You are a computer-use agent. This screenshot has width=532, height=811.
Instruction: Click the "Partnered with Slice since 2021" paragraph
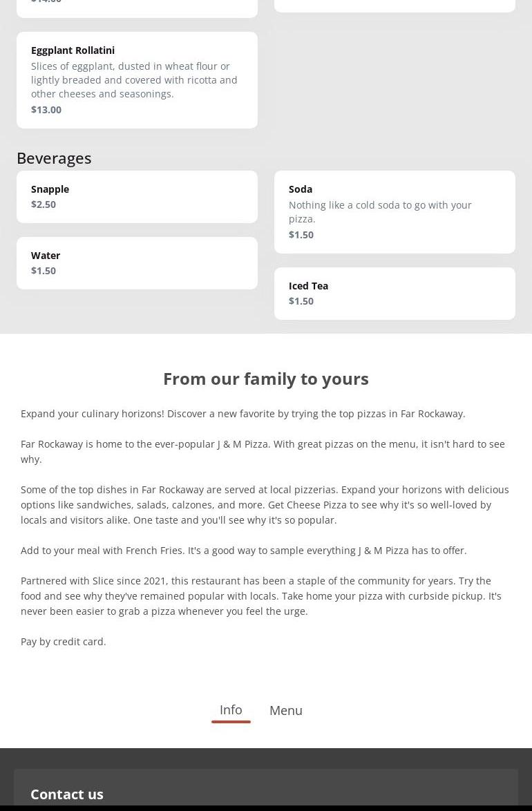[261, 596]
